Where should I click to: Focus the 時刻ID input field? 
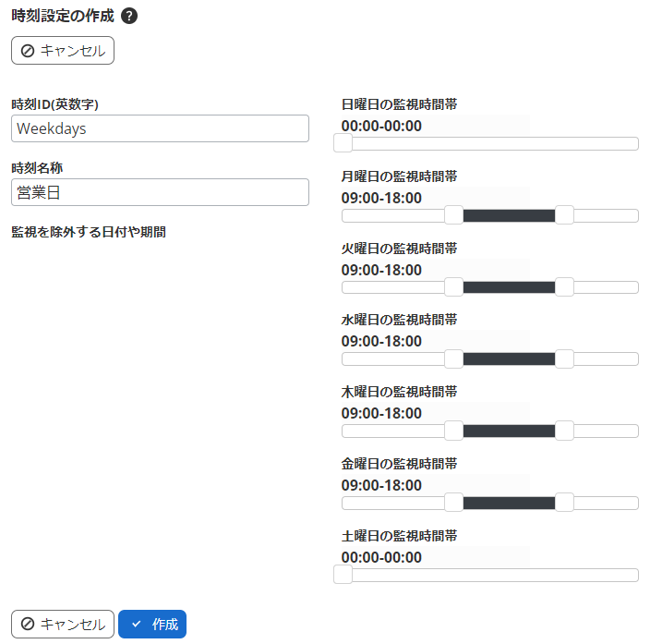(160, 128)
